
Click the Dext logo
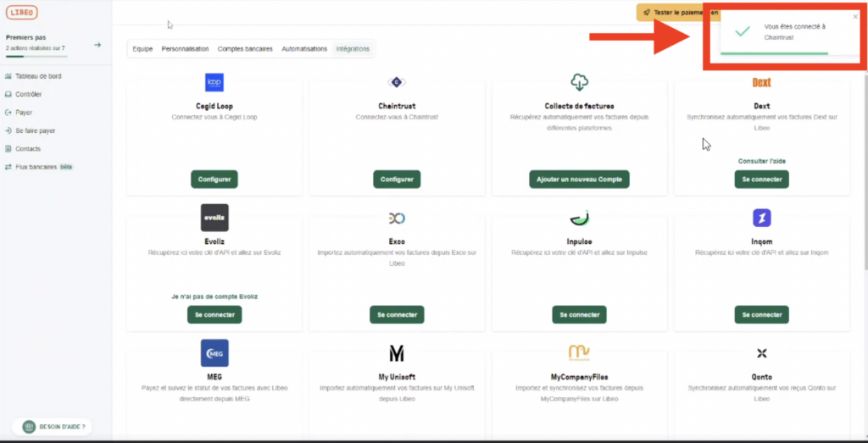click(x=762, y=82)
